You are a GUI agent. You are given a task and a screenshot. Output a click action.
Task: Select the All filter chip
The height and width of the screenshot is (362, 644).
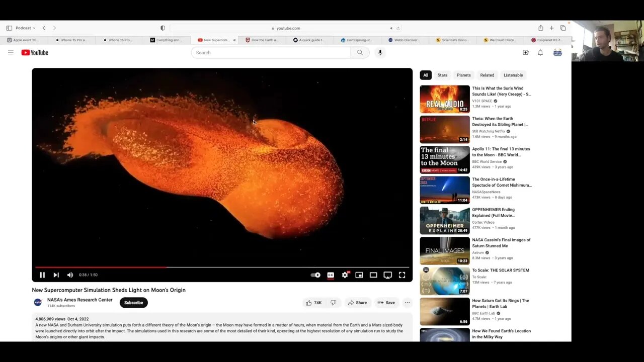pyautogui.click(x=426, y=75)
